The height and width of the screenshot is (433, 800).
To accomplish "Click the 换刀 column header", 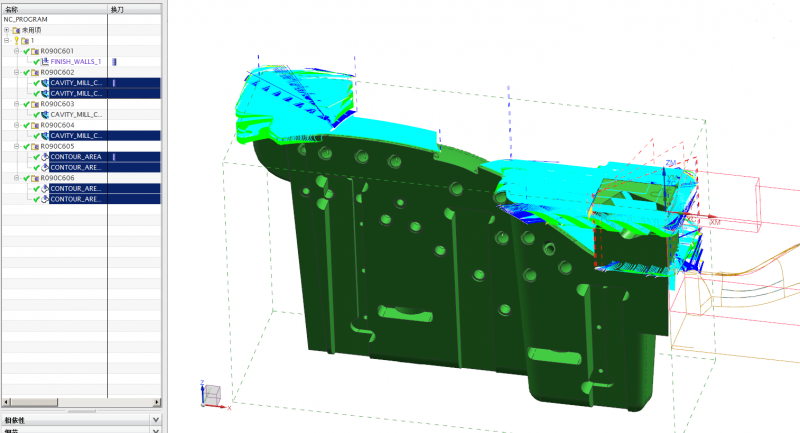I will point(135,9).
